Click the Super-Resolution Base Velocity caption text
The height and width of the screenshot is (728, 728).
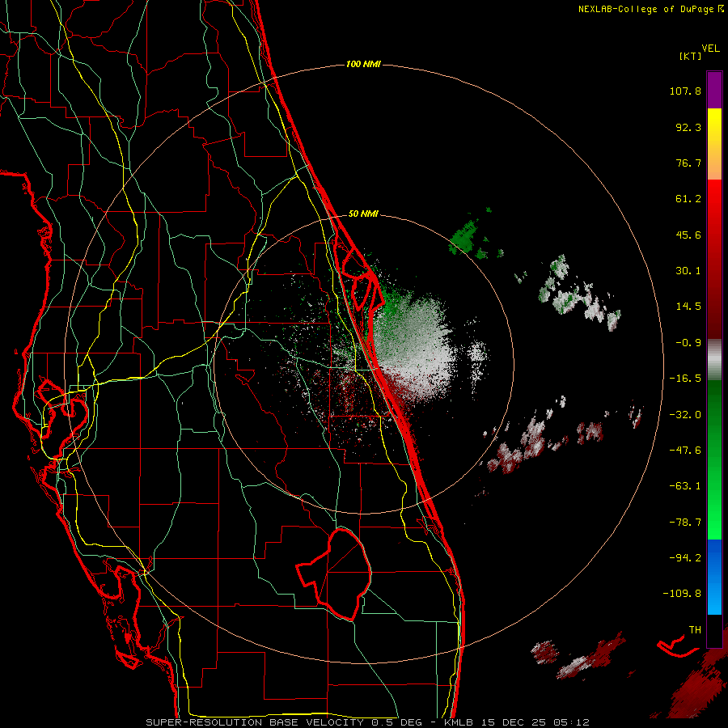367,722
